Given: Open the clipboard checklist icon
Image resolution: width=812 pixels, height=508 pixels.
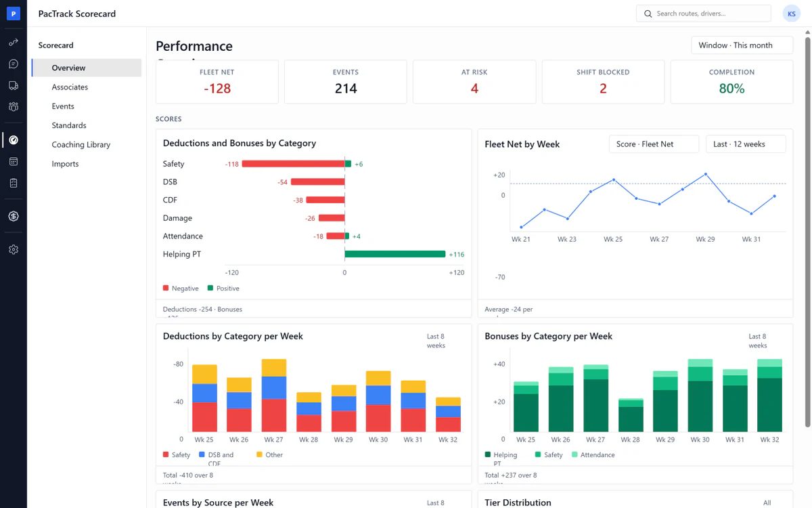Looking at the screenshot, I should (14, 183).
